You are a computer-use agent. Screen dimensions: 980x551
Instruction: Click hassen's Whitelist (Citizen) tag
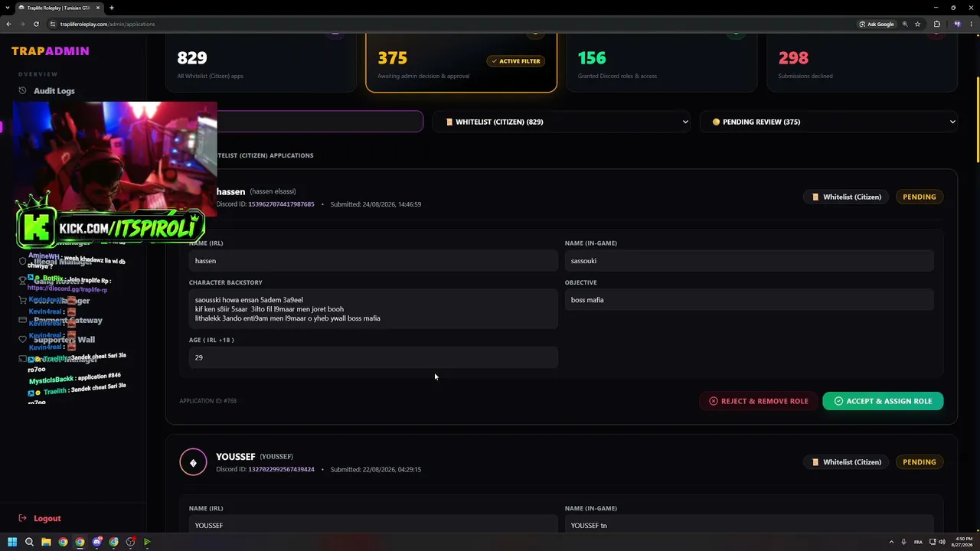[846, 197]
